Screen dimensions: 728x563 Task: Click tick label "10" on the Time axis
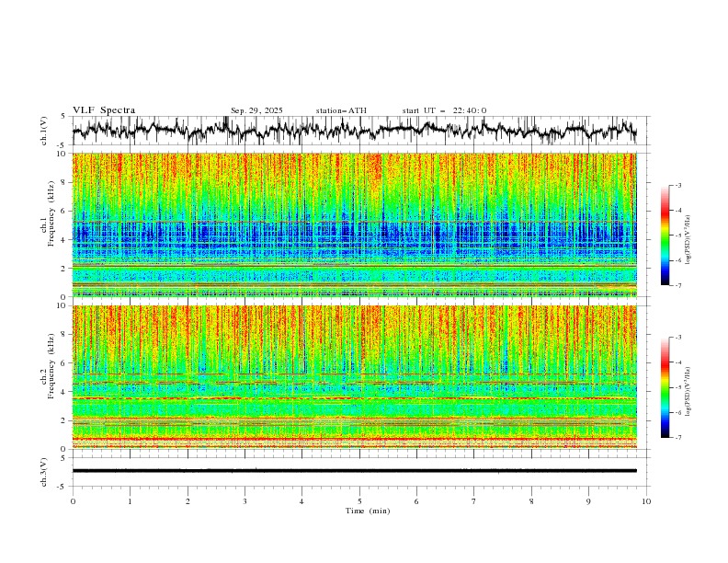(646, 501)
